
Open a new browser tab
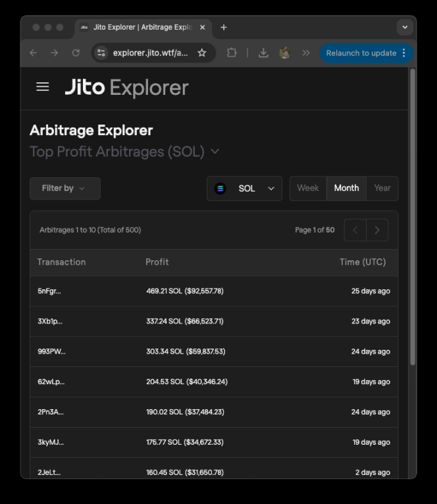(x=224, y=27)
